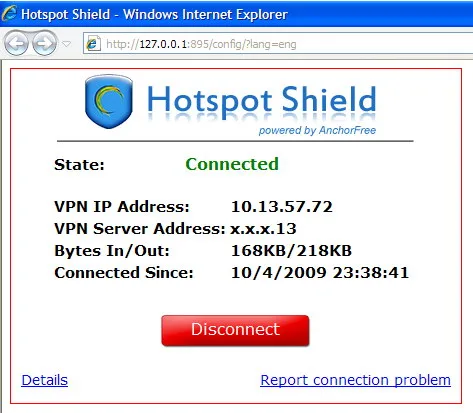Go forward with the Forward arrow button
This screenshot has height=413, width=473.
pos(45,43)
